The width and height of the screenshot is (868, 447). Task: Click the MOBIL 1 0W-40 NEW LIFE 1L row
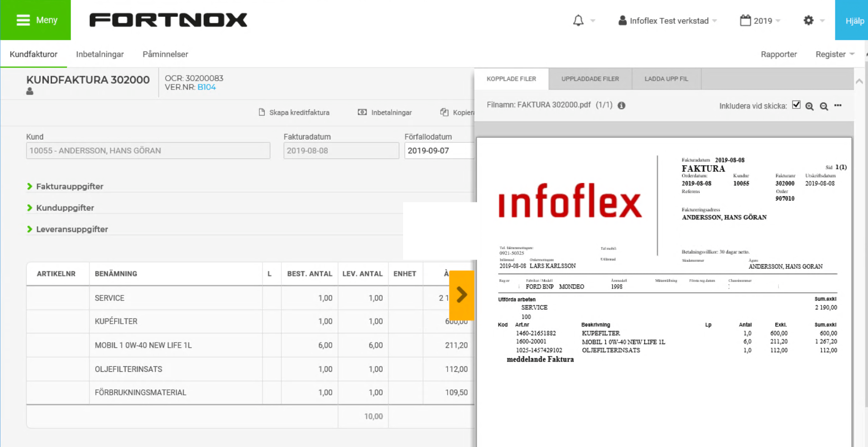click(x=250, y=345)
